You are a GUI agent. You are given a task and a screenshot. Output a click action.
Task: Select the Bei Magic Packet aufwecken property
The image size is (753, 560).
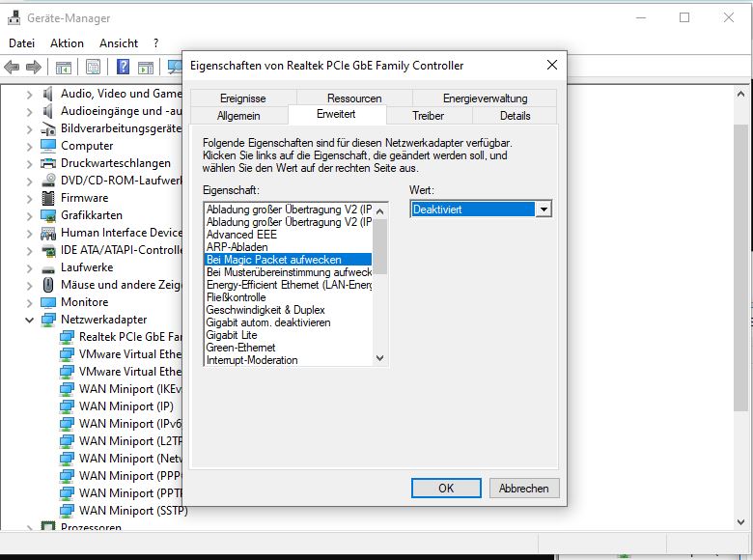tap(288, 260)
